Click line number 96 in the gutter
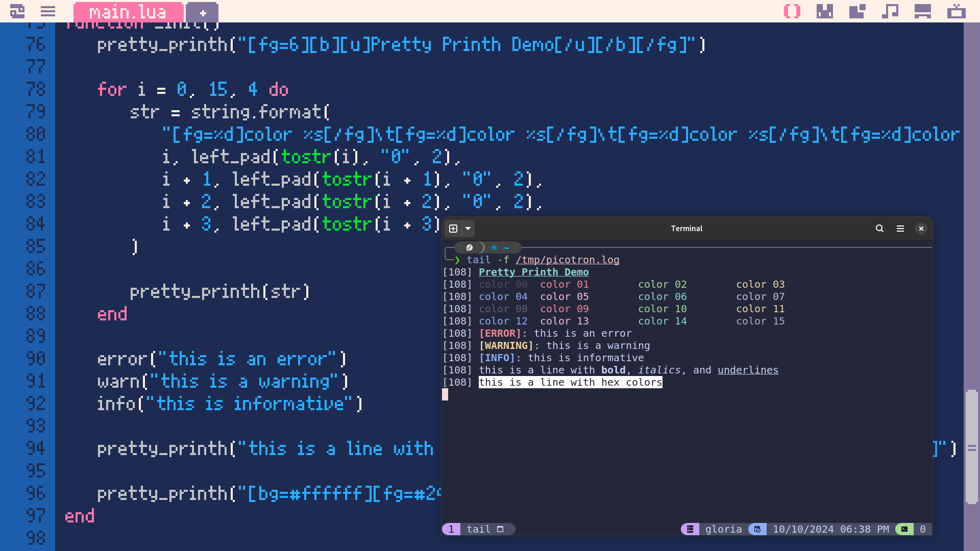The image size is (980, 551). (36, 494)
